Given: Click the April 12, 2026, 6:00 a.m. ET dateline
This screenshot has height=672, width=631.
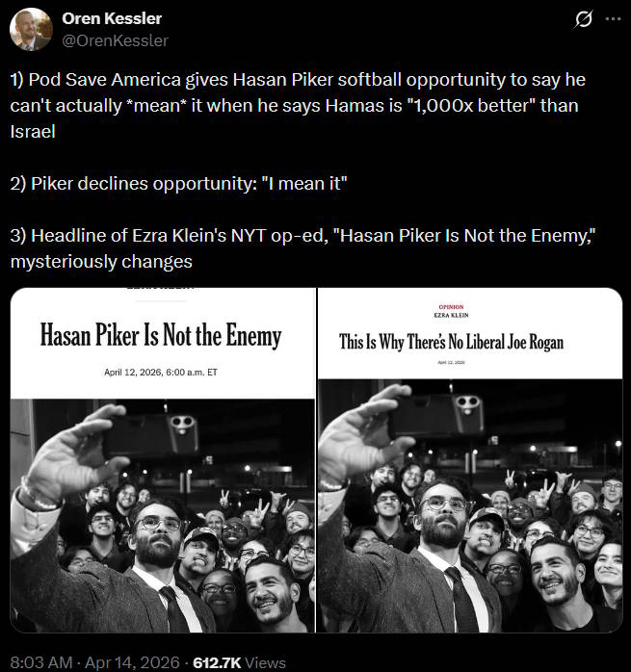Looking at the screenshot, I should [x=161, y=372].
